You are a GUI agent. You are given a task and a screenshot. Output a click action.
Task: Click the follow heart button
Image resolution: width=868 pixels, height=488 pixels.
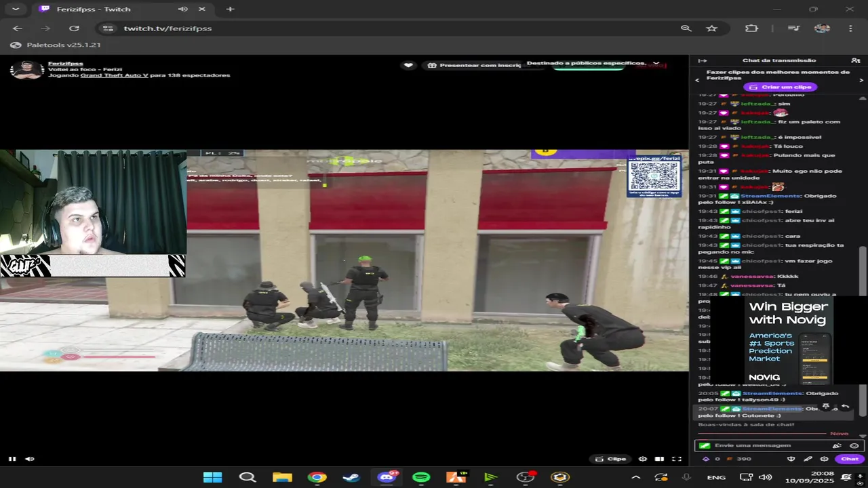coord(408,65)
